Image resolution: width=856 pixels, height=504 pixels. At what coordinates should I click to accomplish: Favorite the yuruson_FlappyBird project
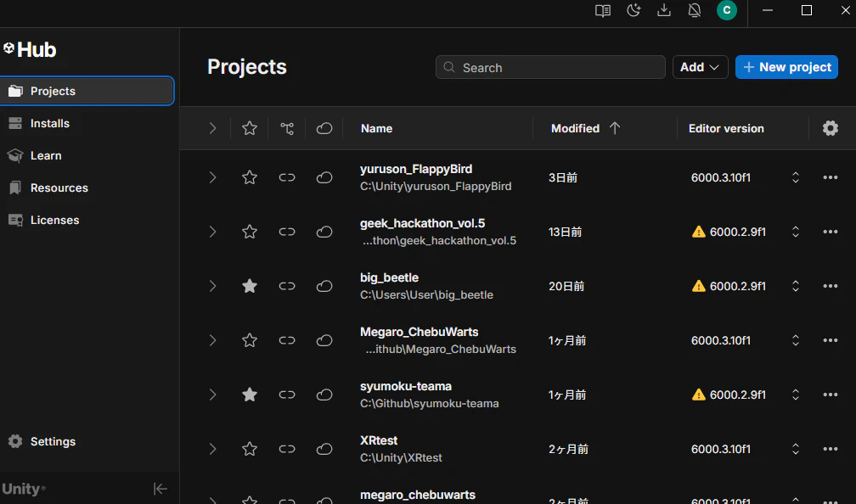pyautogui.click(x=250, y=177)
